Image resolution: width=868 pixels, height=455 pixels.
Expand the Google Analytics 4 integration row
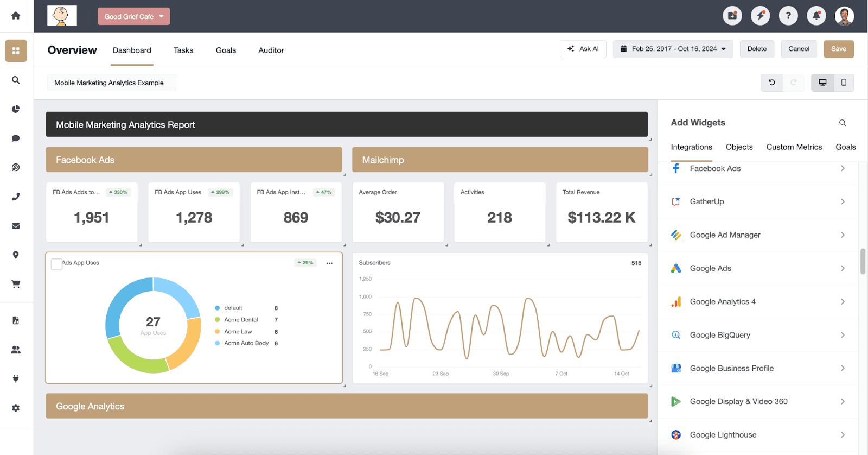[x=758, y=301]
